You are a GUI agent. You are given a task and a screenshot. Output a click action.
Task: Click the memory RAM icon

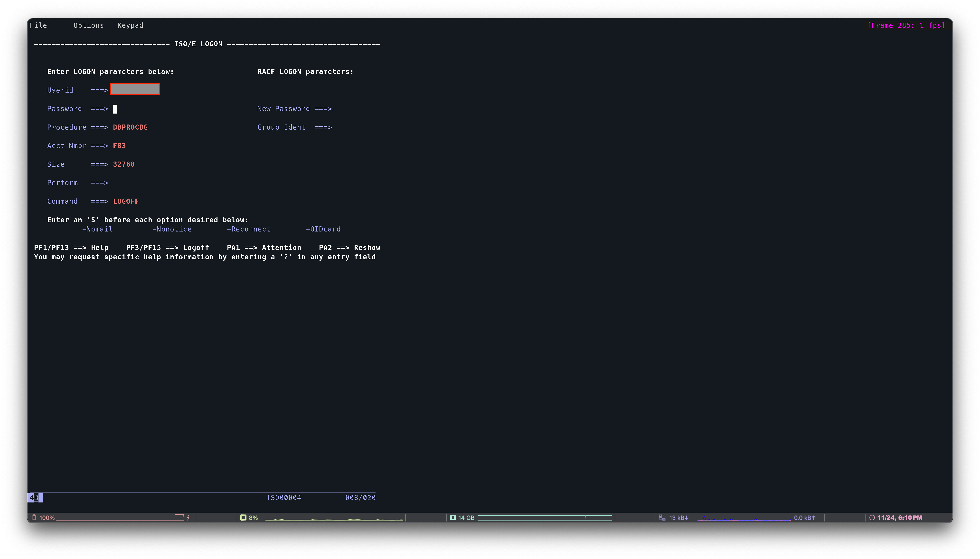click(453, 518)
